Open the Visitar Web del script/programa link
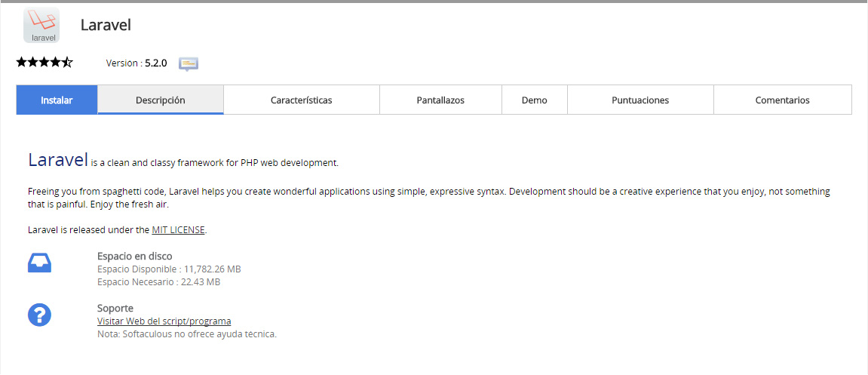 pos(164,321)
